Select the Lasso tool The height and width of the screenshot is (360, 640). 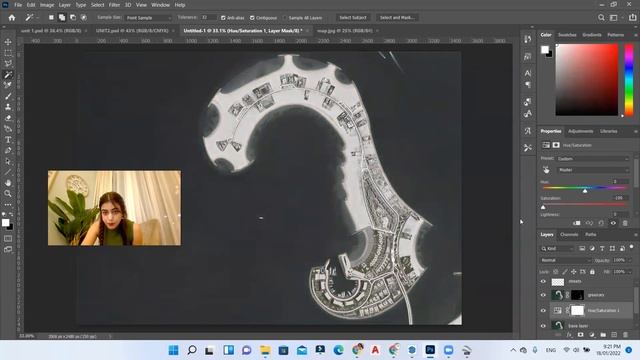pos(8,63)
